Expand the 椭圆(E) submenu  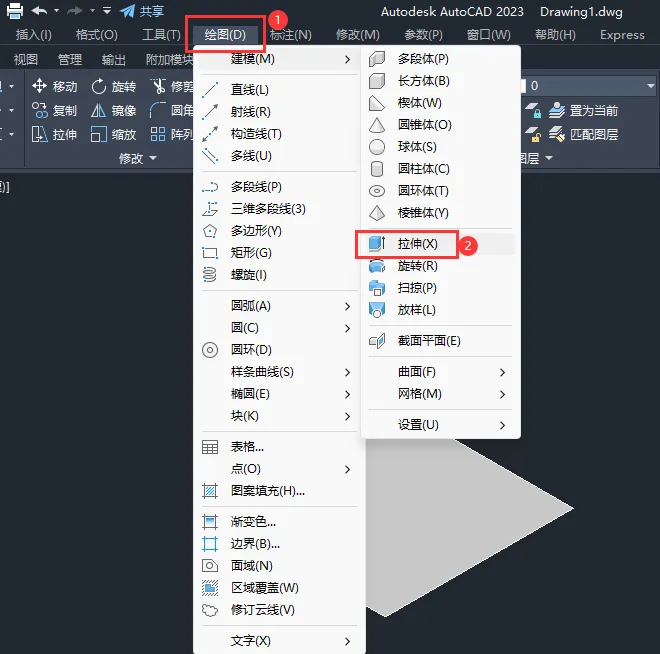279,394
